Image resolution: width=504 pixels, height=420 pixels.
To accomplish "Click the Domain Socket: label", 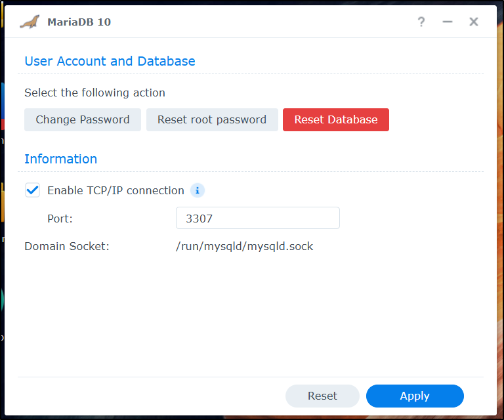I will pos(67,247).
